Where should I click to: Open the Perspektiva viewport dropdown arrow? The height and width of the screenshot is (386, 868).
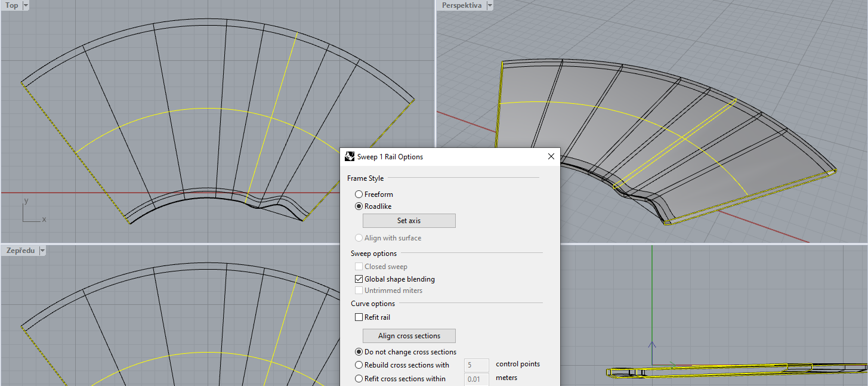coord(490,5)
